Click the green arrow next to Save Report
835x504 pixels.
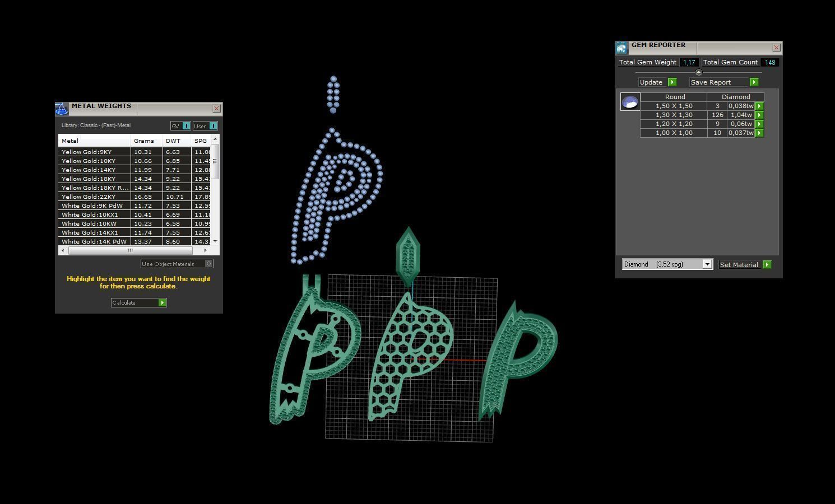click(754, 82)
